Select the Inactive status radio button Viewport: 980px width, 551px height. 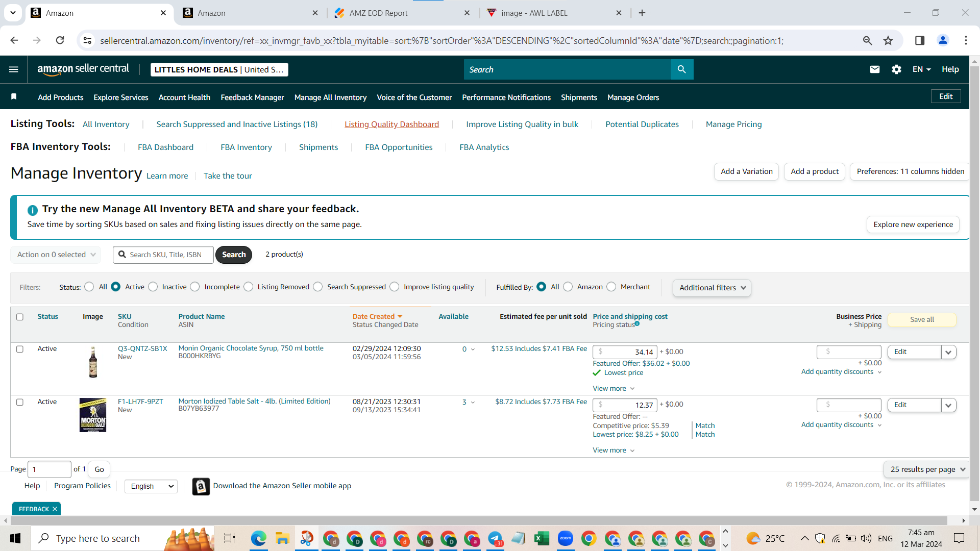click(x=153, y=287)
